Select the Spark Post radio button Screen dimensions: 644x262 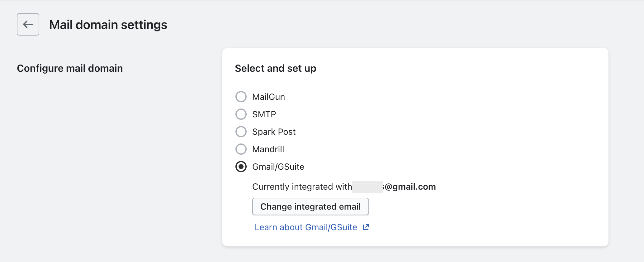241,132
